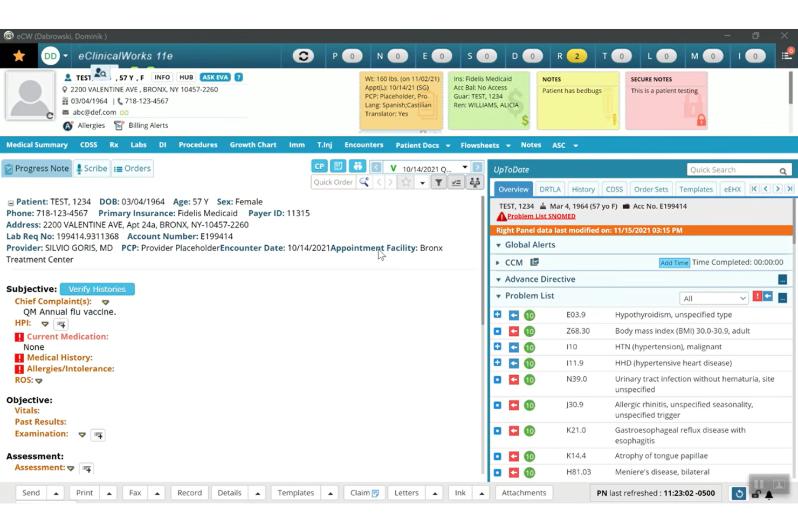Click the red alert icon beside Current Medication
The image size is (798, 532).
coord(19,337)
